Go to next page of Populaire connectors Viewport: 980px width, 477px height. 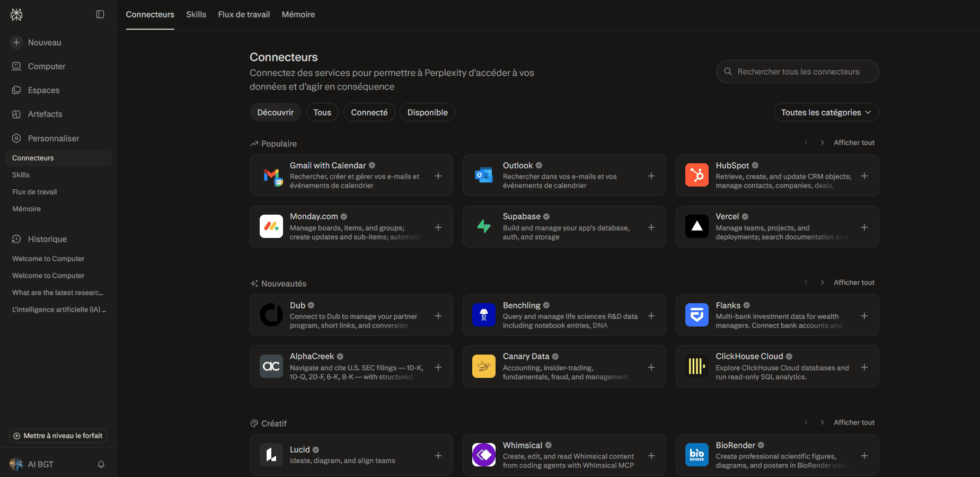822,143
